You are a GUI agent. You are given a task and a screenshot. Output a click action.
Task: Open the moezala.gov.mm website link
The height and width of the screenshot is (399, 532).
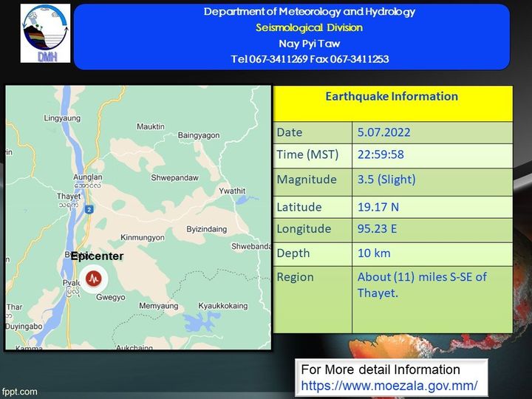(389, 385)
